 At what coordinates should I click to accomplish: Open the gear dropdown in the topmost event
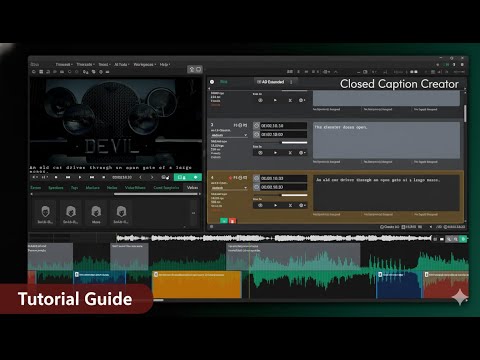(x=302, y=100)
